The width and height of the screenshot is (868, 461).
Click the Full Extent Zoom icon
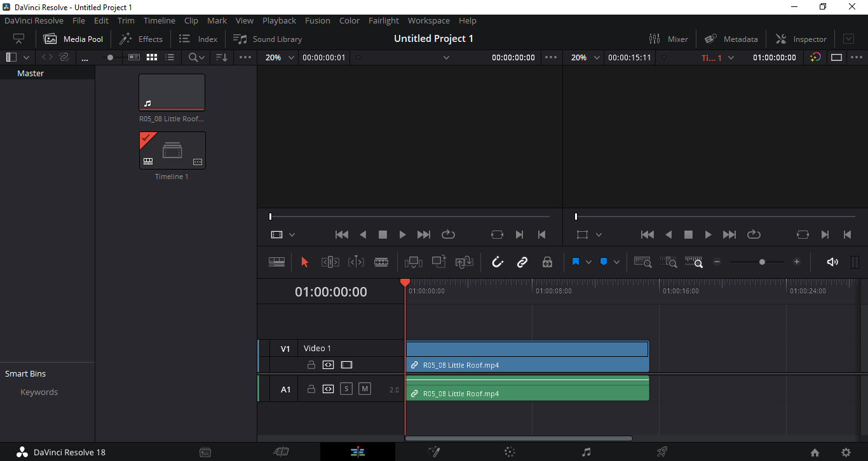point(642,262)
